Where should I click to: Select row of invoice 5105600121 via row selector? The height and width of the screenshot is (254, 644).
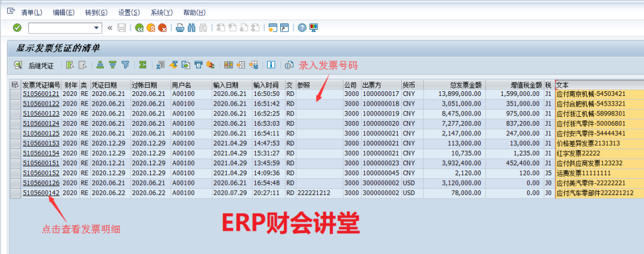point(16,94)
